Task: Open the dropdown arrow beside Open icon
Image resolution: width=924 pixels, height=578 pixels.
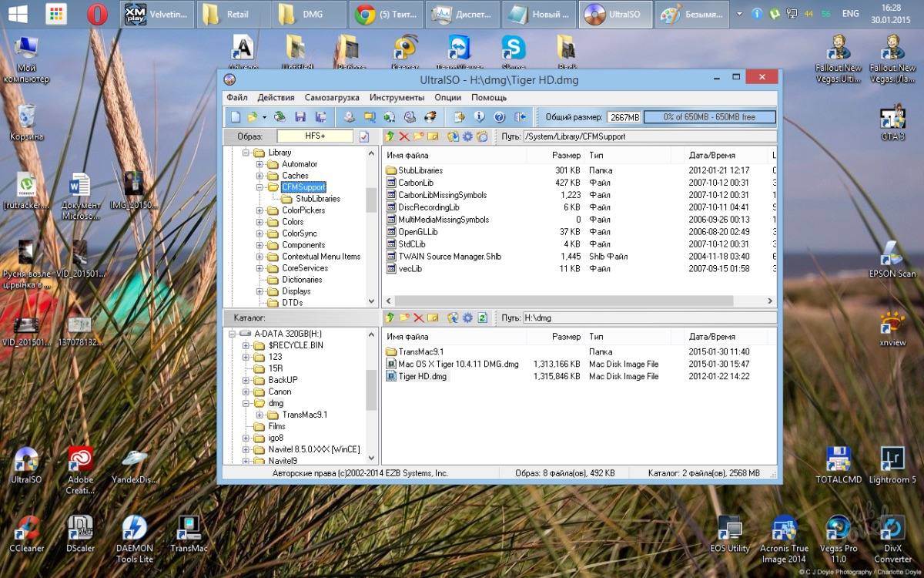Action: pos(264,117)
